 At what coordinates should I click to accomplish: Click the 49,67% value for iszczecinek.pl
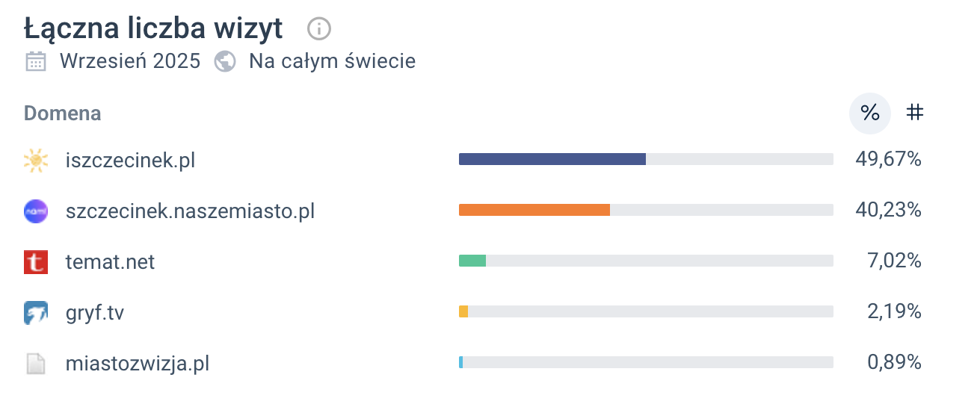coord(888,159)
